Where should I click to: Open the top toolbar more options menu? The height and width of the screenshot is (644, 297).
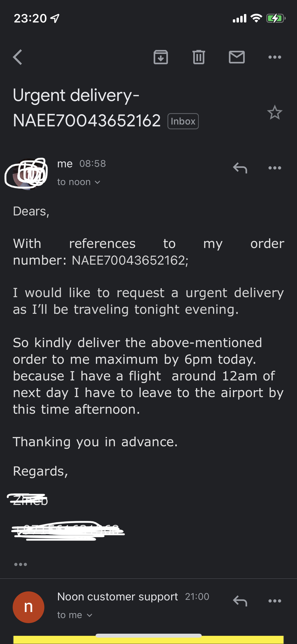(275, 57)
